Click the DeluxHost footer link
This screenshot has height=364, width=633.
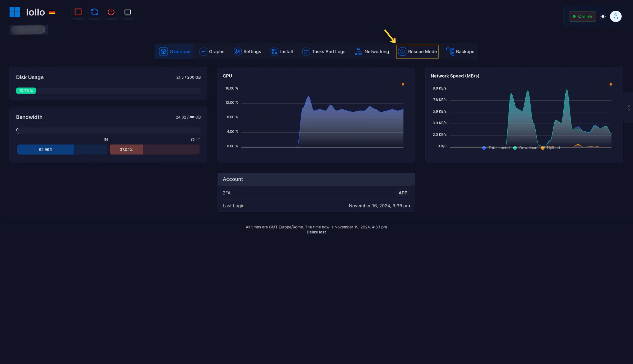click(x=316, y=232)
